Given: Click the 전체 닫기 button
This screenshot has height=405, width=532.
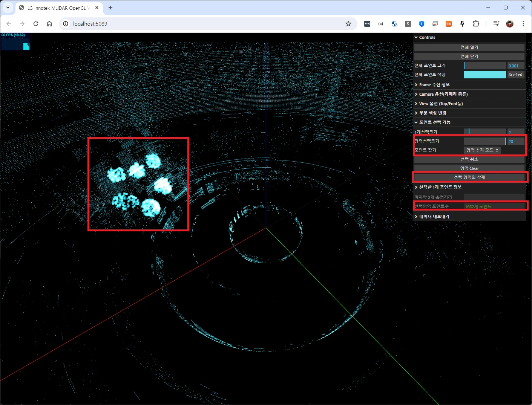Looking at the screenshot, I should 469,57.
